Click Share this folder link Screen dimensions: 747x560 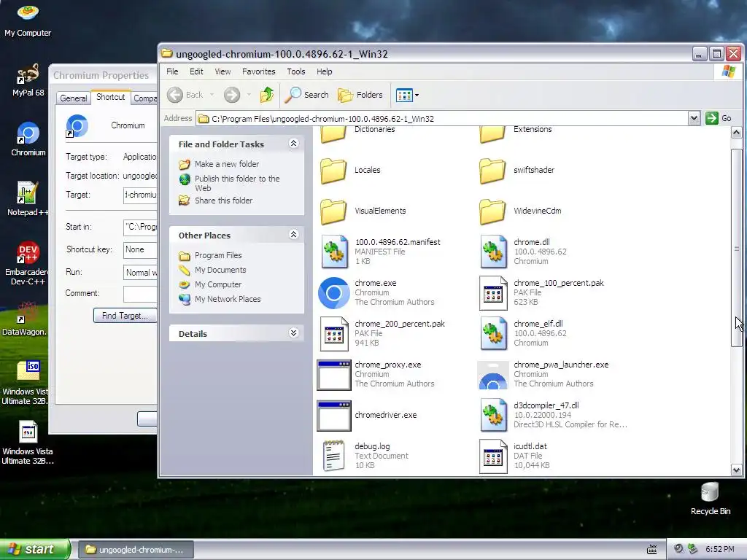pos(223,201)
